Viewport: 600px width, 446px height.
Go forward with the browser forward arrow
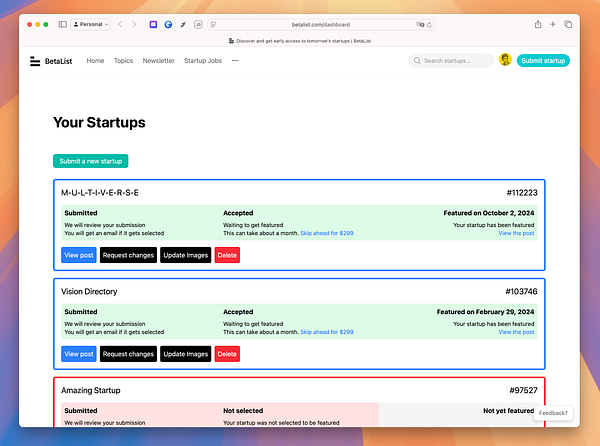(x=134, y=24)
